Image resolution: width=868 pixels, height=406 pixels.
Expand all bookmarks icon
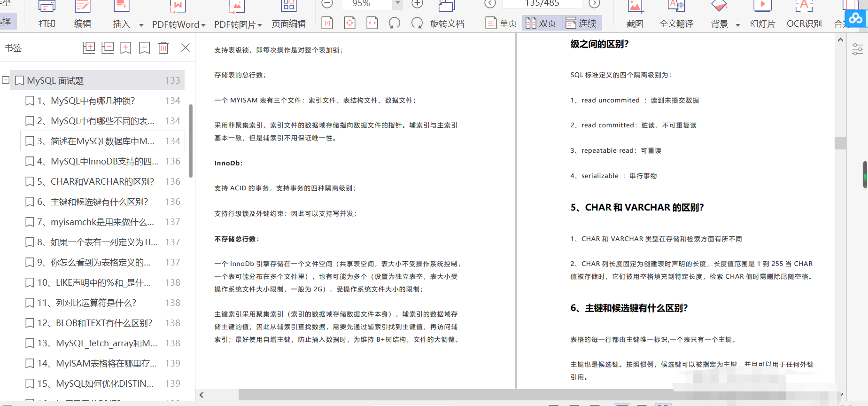pyautogui.click(x=89, y=47)
